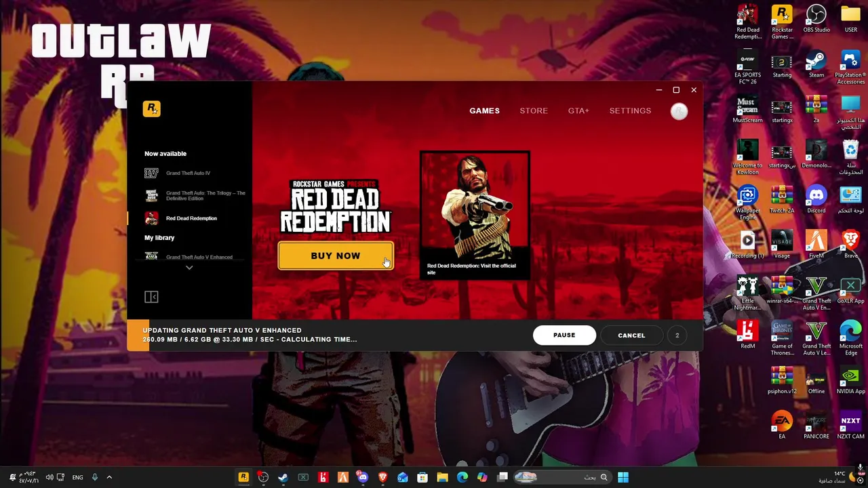Open the USER folder on desktop

pos(850,19)
